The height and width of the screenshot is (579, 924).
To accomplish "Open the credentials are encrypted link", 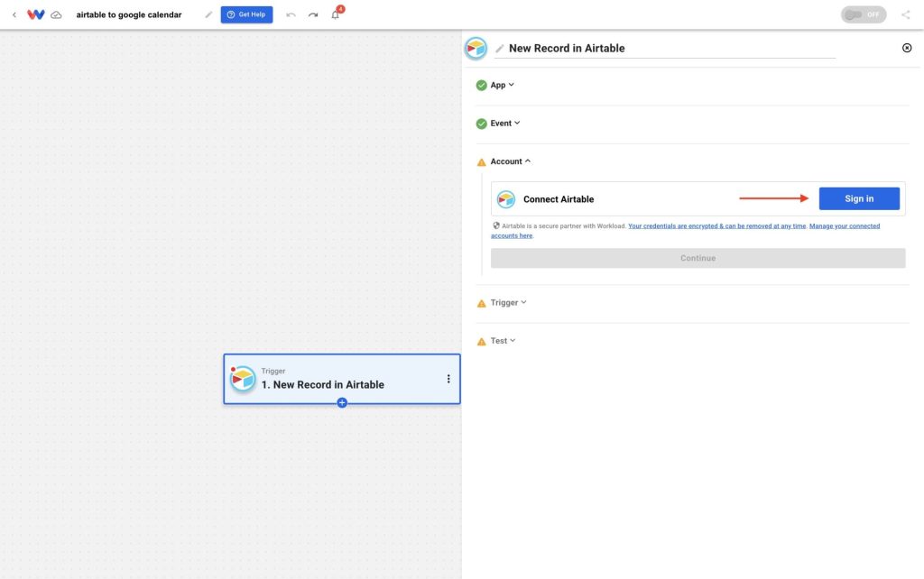I will (x=716, y=226).
